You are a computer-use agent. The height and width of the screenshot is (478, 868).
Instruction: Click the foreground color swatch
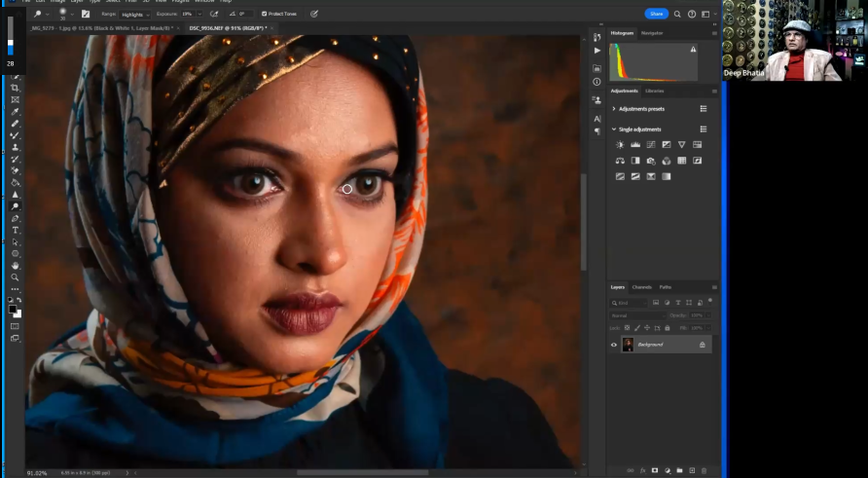(x=13, y=308)
